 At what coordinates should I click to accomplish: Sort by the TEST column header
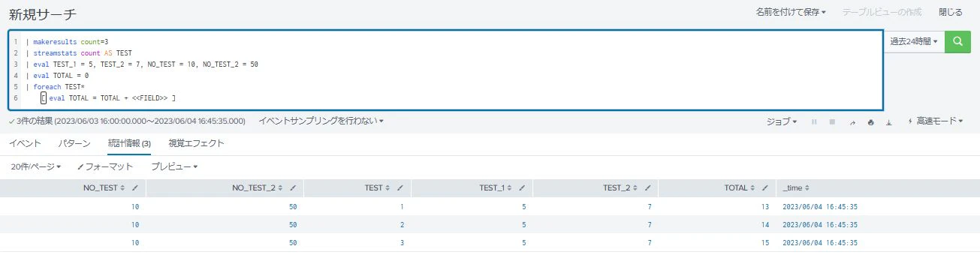pos(377,188)
